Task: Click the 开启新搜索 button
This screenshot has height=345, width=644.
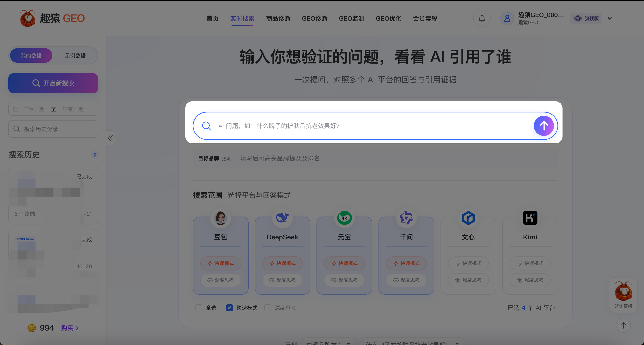Action: coord(53,83)
